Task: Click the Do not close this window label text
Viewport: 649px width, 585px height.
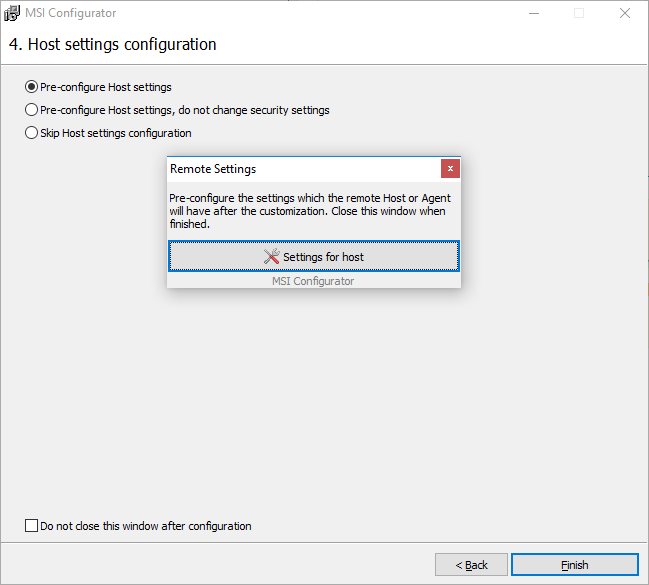Action: (146, 526)
